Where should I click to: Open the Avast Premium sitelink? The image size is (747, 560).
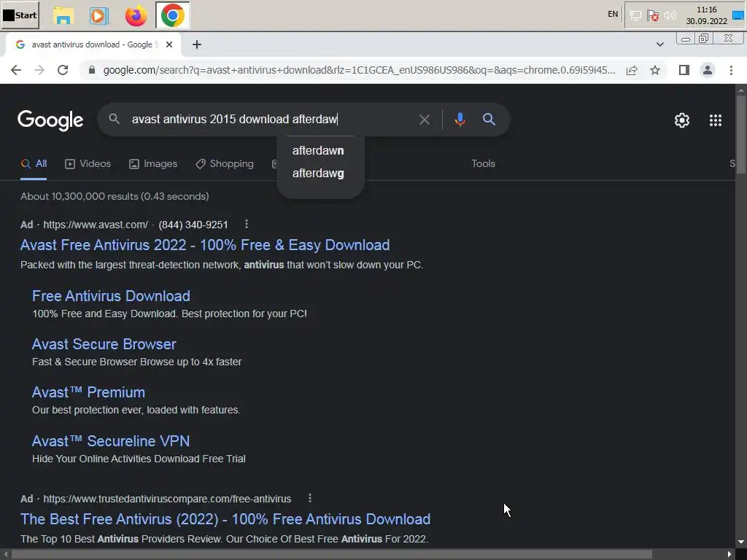coord(88,392)
